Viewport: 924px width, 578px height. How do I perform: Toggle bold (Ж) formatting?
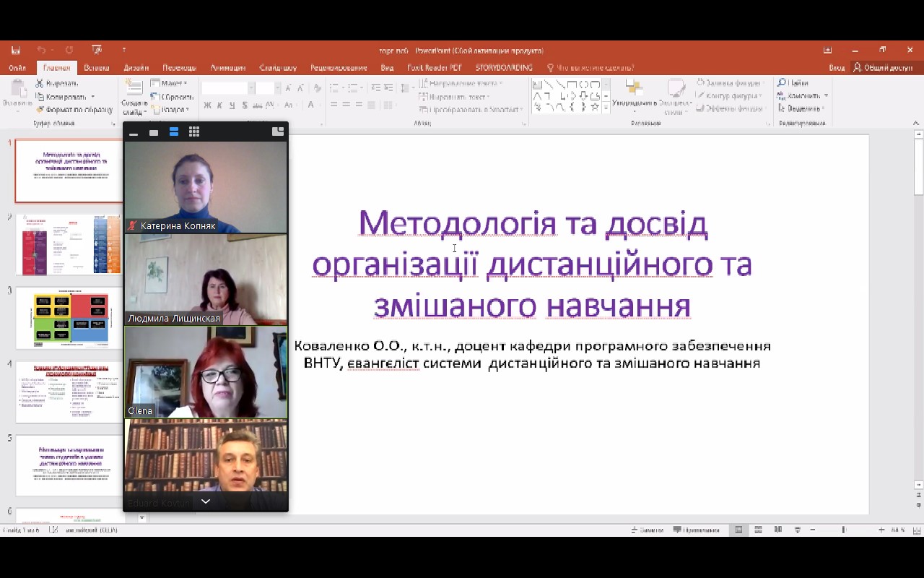tap(207, 105)
